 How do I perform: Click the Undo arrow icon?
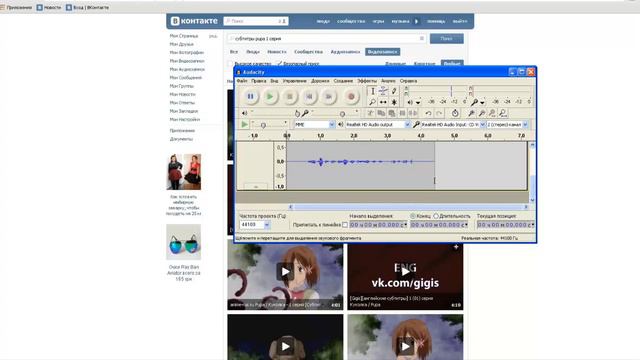point(428,113)
